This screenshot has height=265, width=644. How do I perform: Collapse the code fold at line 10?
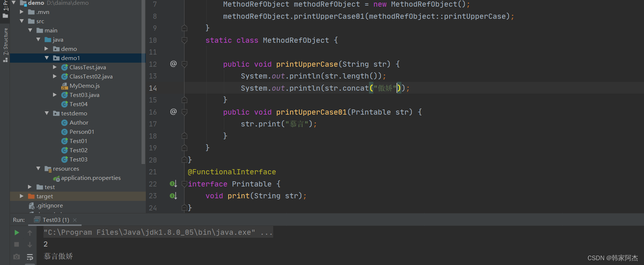(x=184, y=40)
